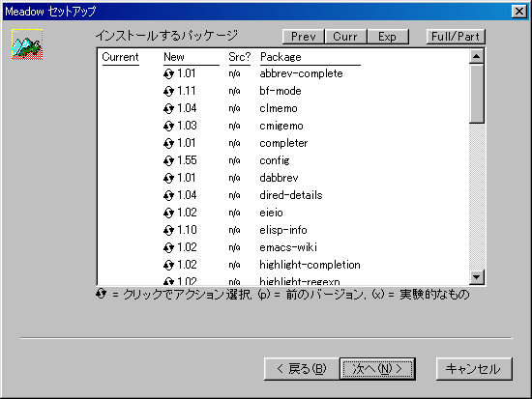Viewport: 532px width, 399px height.
Task: Click the action cycle icon for bf-mode
Action: click(x=168, y=91)
